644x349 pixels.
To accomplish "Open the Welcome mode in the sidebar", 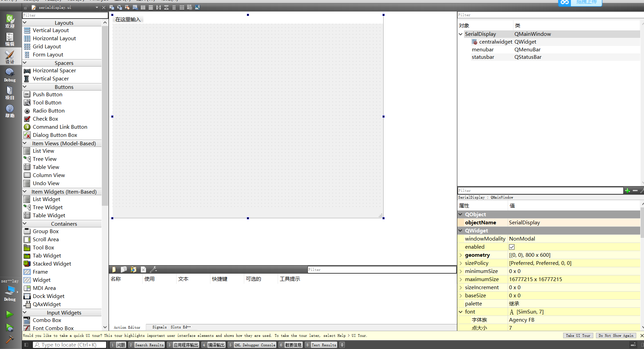I will pyautogui.click(x=10, y=21).
